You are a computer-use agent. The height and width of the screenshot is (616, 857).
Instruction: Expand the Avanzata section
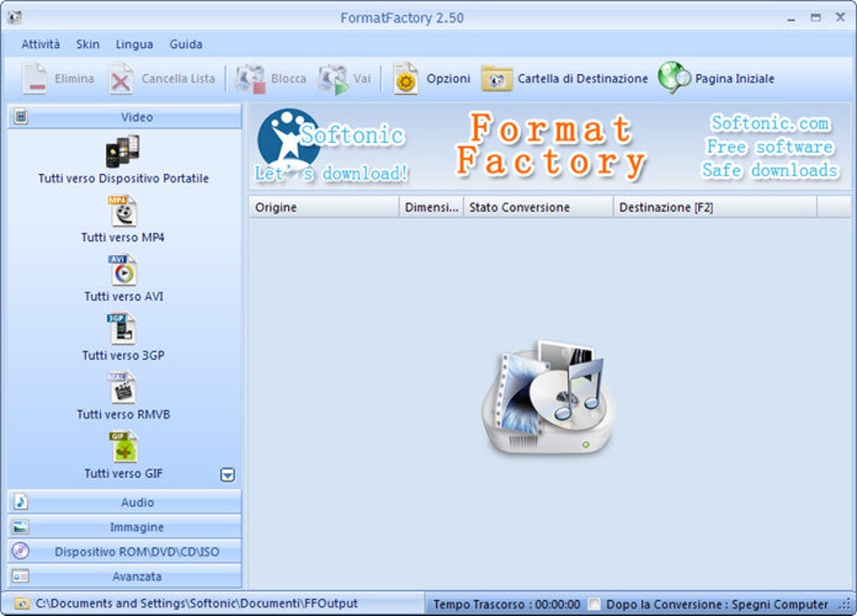point(124,577)
